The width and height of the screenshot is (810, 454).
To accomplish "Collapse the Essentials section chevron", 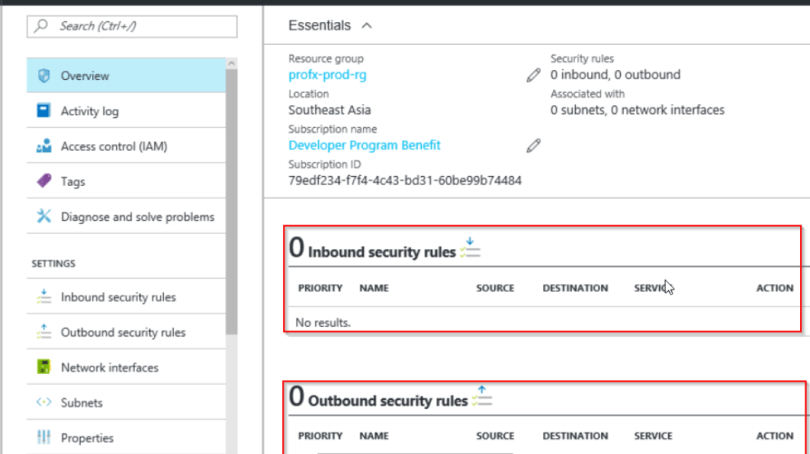I will pos(367,25).
